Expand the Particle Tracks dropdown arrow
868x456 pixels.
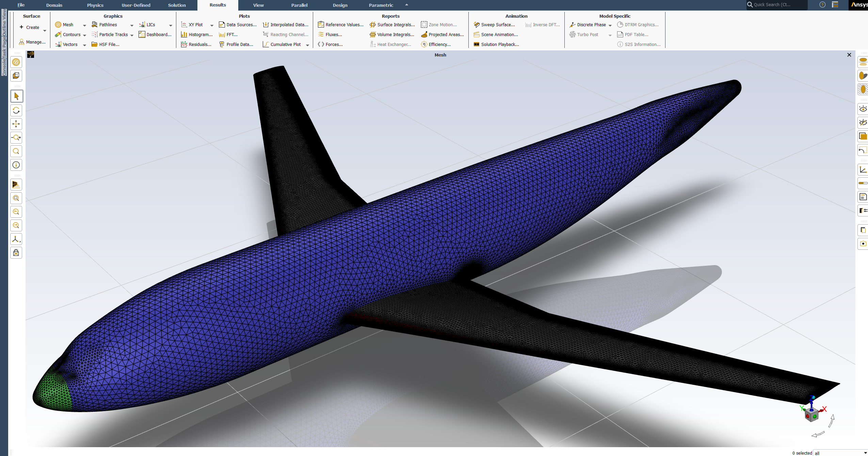pyautogui.click(x=132, y=35)
